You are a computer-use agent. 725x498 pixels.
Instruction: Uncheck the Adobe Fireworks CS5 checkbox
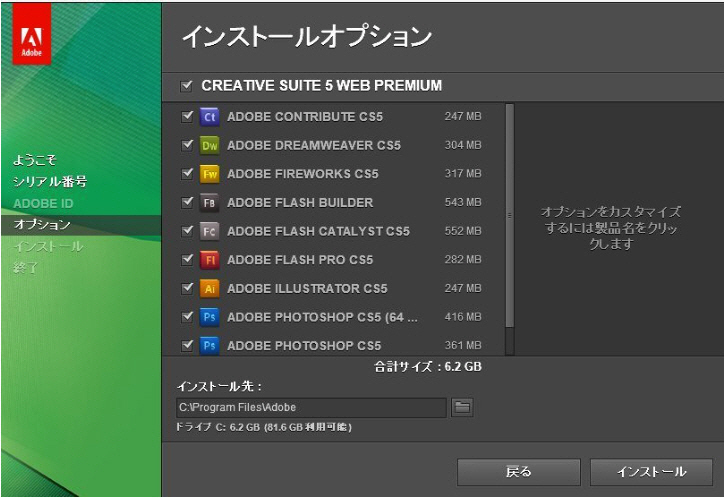pyautogui.click(x=187, y=173)
